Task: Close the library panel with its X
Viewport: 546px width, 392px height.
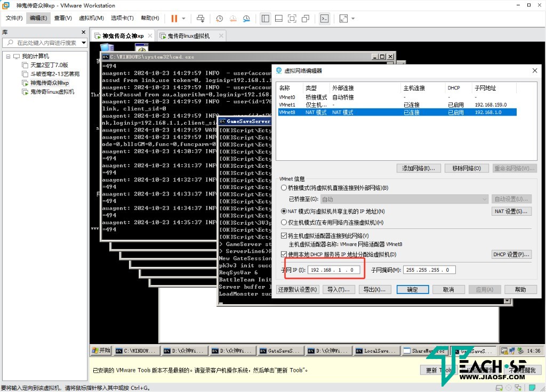Action: (84, 32)
